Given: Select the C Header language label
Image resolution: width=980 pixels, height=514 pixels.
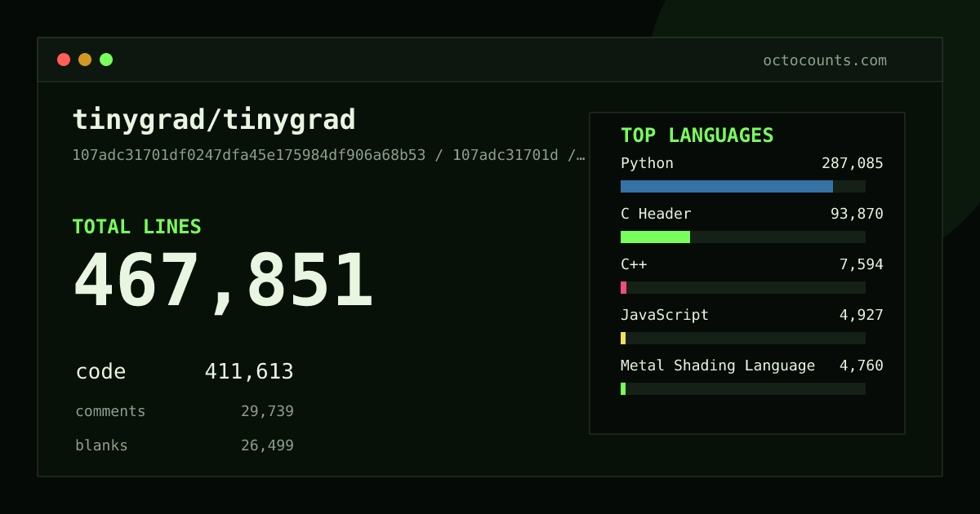Looking at the screenshot, I should coord(656,214).
